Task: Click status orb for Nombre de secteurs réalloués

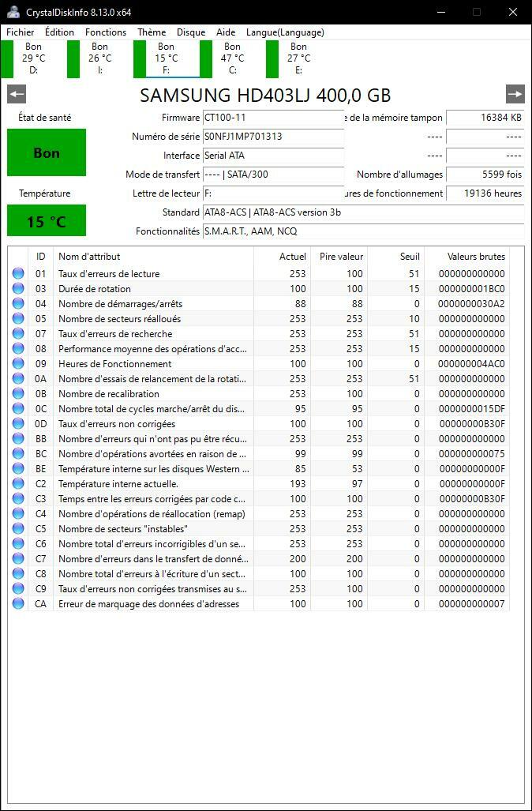Action: (x=18, y=318)
